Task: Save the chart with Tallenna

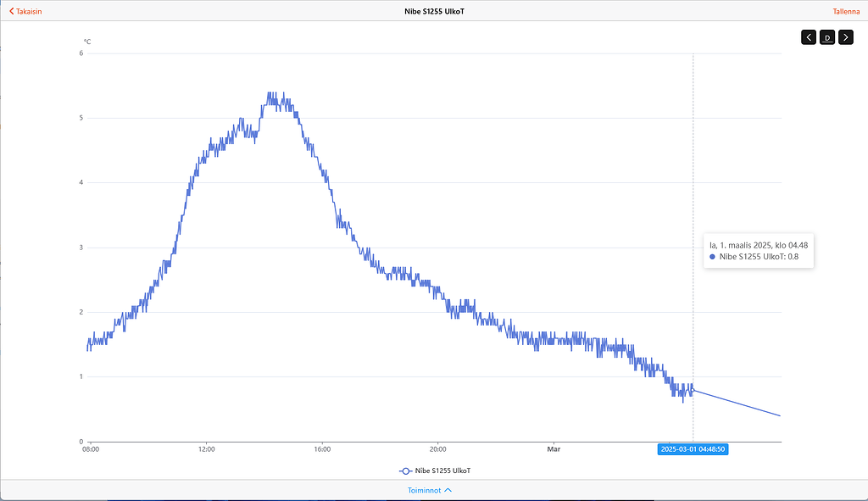Action: click(x=846, y=11)
